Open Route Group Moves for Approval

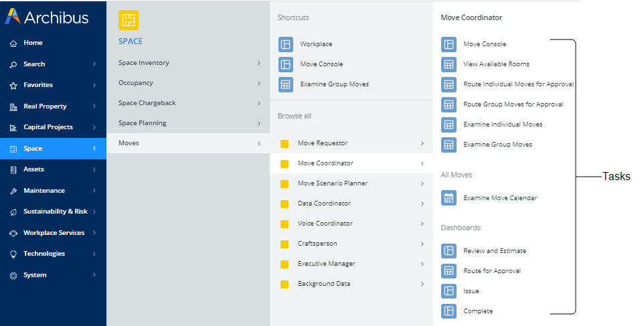[x=513, y=104]
